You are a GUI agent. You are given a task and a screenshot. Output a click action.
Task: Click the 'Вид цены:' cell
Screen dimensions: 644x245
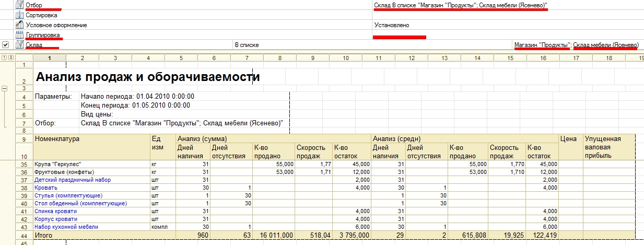coord(97,114)
